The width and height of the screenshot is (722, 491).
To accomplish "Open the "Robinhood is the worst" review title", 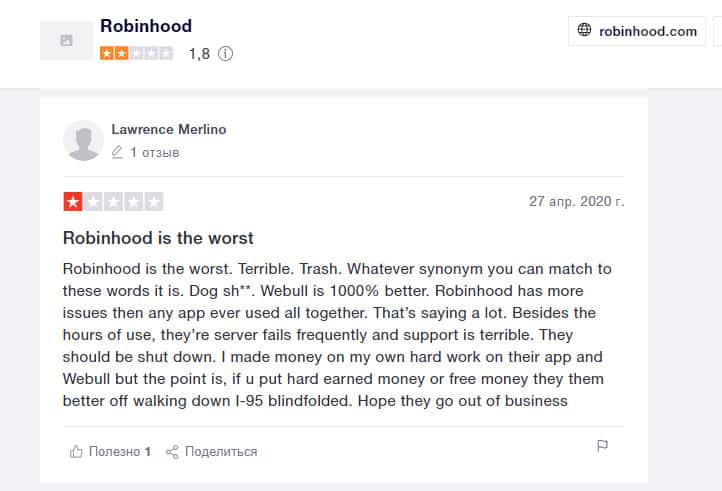I will 158,238.
